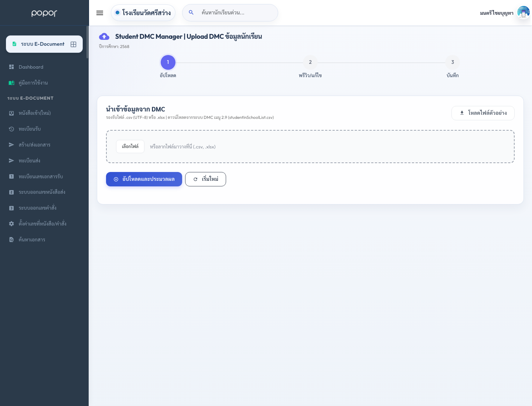Toggle sidebar with hamburger menu icon
Image resolution: width=532 pixels, height=406 pixels.
(100, 13)
